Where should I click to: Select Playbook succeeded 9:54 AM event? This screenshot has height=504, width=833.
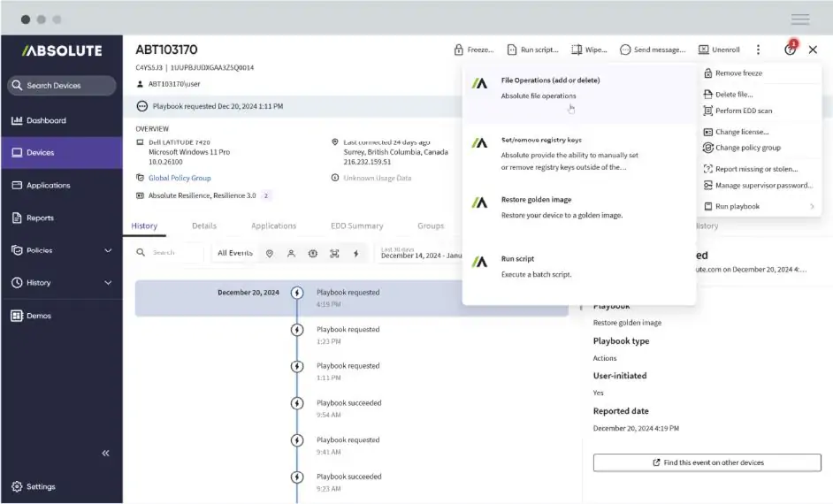point(349,409)
